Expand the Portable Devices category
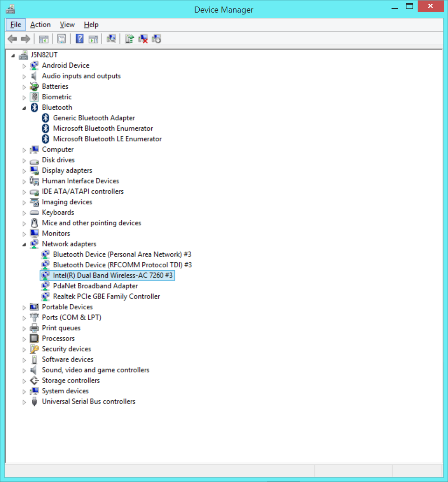 pyautogui.click(x=24, y=307)
